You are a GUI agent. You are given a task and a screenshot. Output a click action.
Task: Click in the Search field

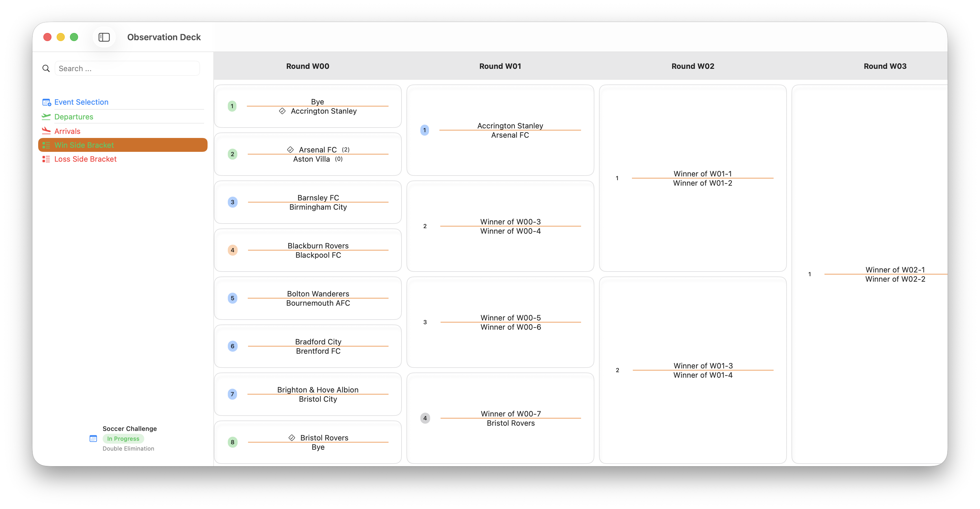127,69
